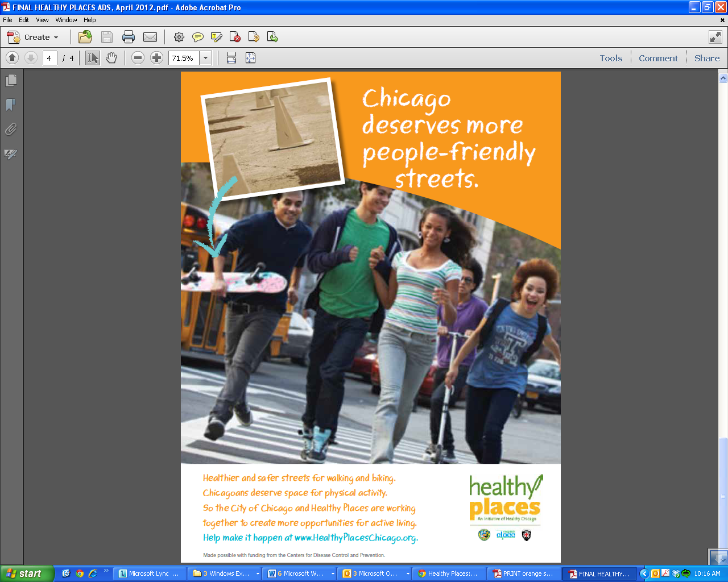Enable scrolling fit-to-width view icon
Screen dimensions: 728x582
pos(231,58)
